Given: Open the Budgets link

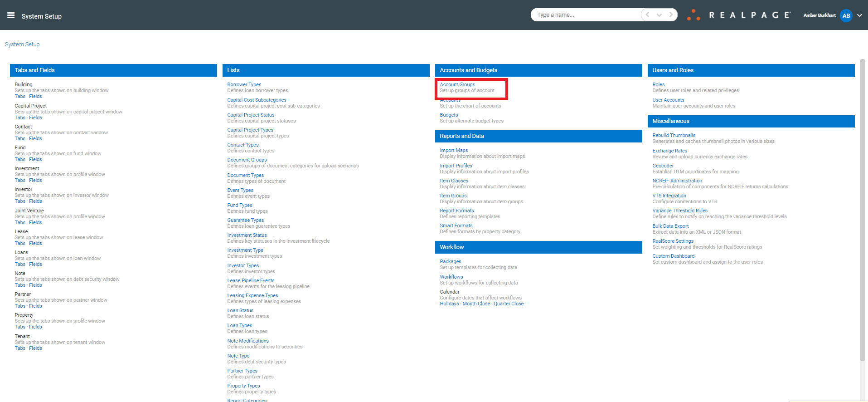Looking at the screenshot, I should click(449, 115).
